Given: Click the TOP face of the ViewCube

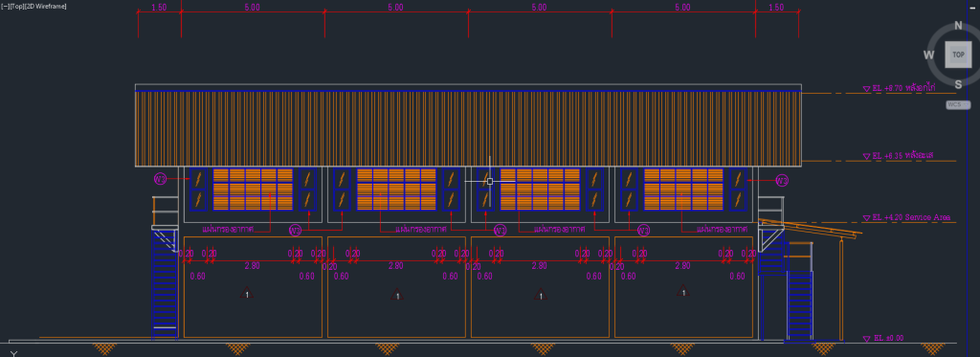Looking at the screenshot, I should pos(958,55).
